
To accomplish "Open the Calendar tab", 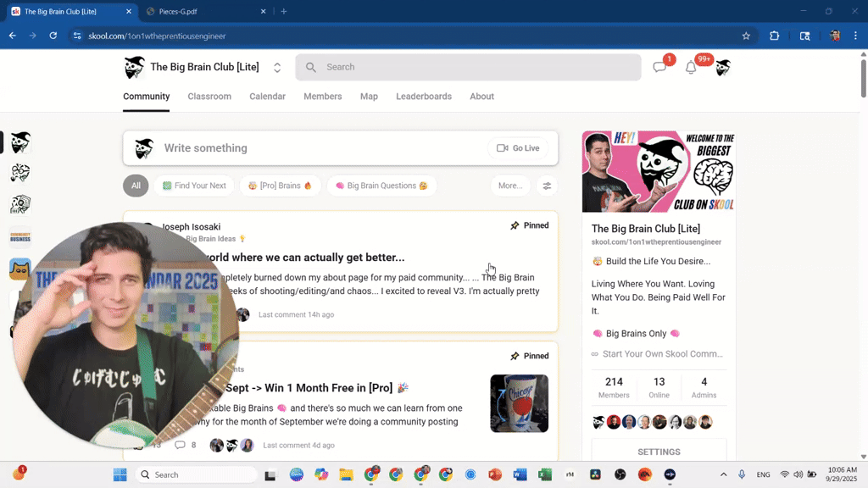I will (267, 97).
